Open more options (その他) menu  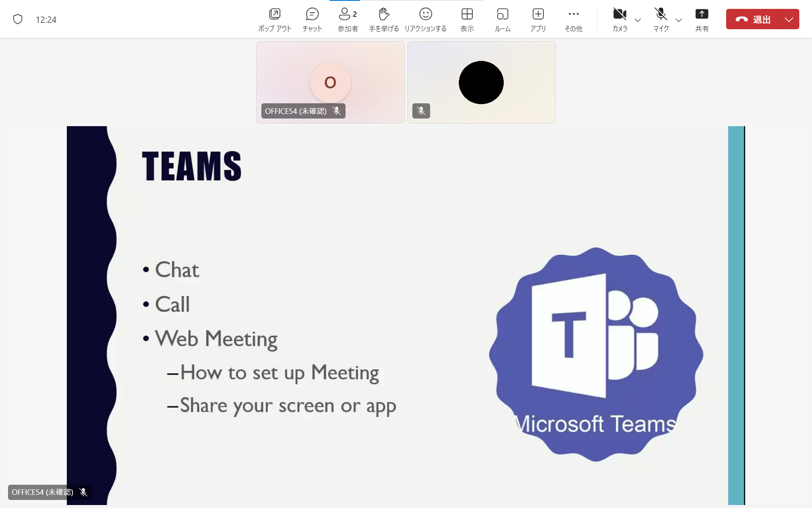pos(573,19)
